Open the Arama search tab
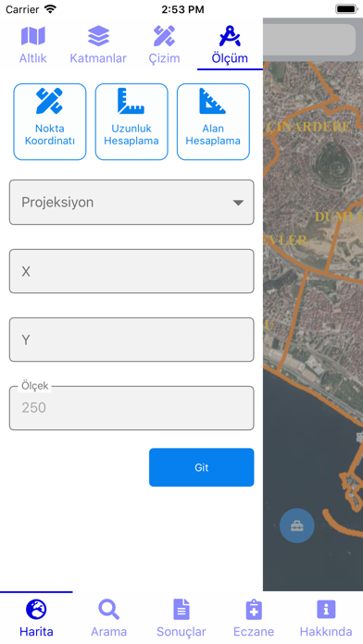 point(109,618)
